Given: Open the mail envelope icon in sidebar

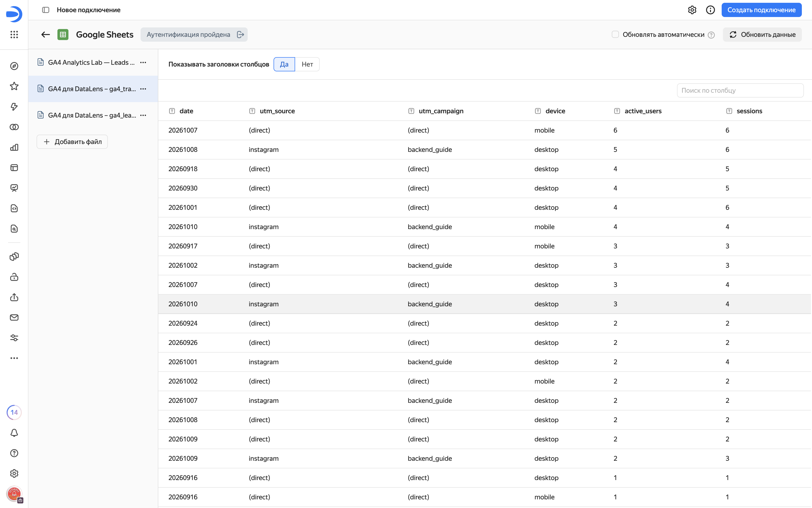Looking at the screenshot, I should pos(14,317).
